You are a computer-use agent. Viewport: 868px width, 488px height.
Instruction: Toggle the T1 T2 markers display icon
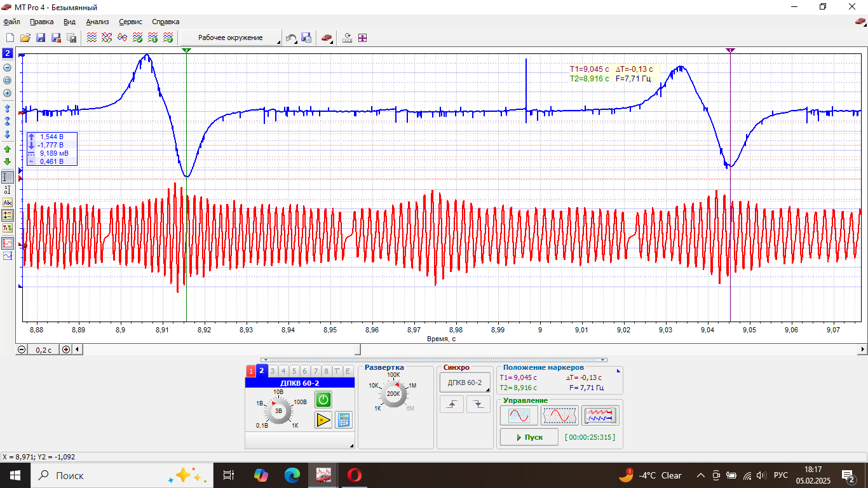pyautogui.click(x=8, y=227)
